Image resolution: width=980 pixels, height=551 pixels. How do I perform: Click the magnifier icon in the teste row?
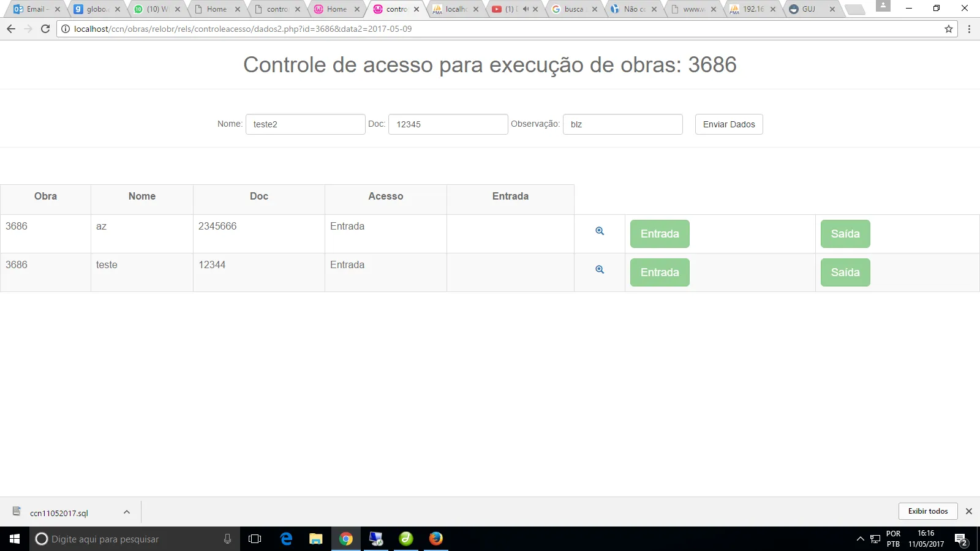pos(600,269)
